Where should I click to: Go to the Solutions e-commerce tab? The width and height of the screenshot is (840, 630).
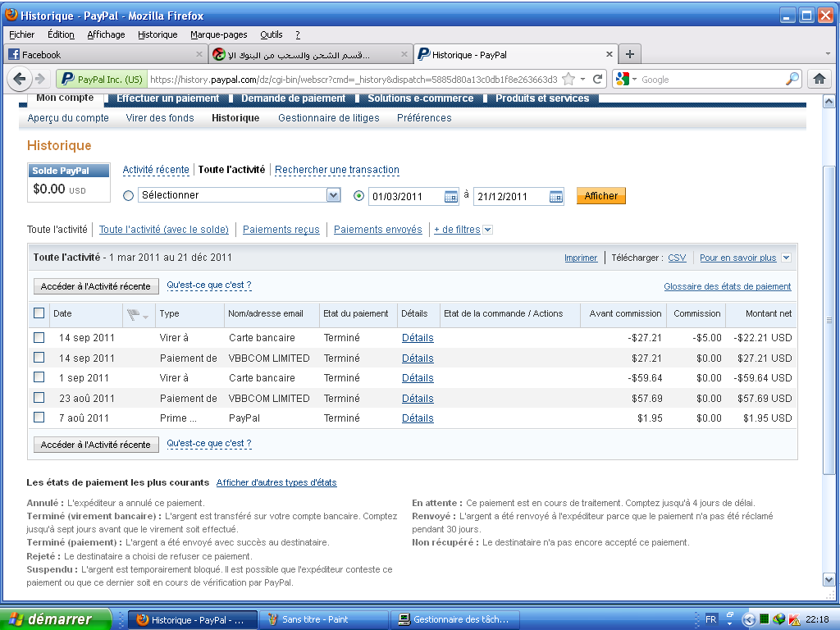(421, 98)
